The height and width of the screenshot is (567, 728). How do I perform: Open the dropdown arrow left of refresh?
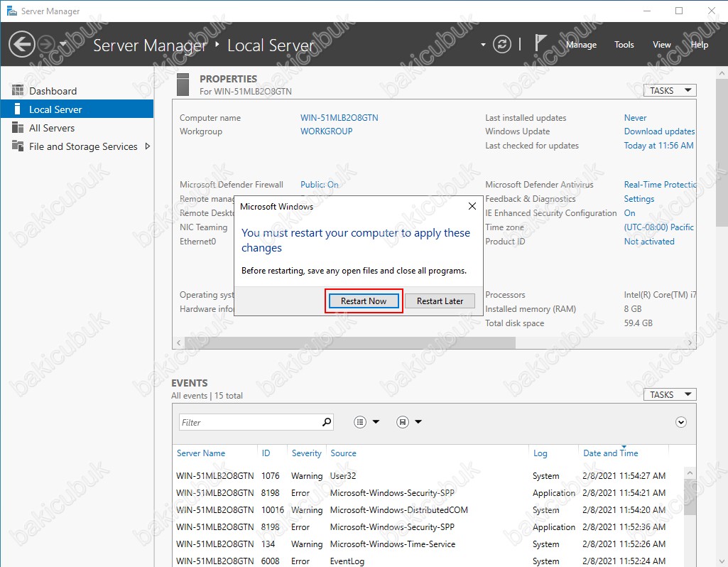point(483,45)
